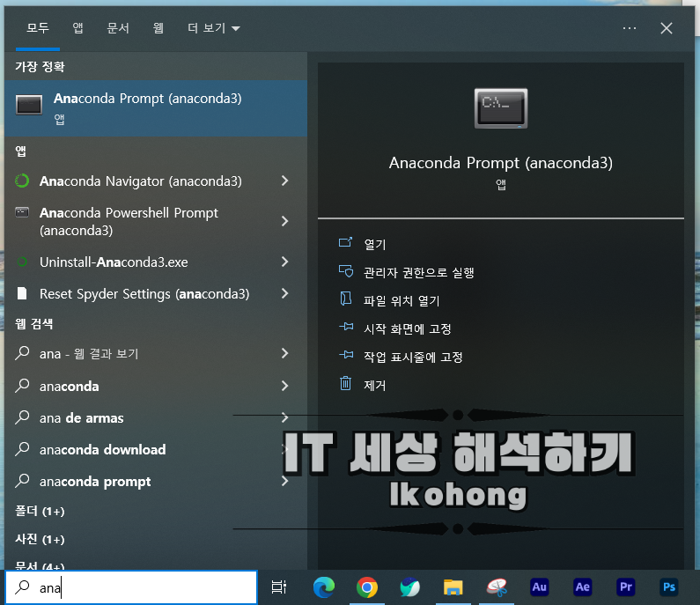
Task: Open Anaconda Prompt best match result
Action: click(156, 108)
